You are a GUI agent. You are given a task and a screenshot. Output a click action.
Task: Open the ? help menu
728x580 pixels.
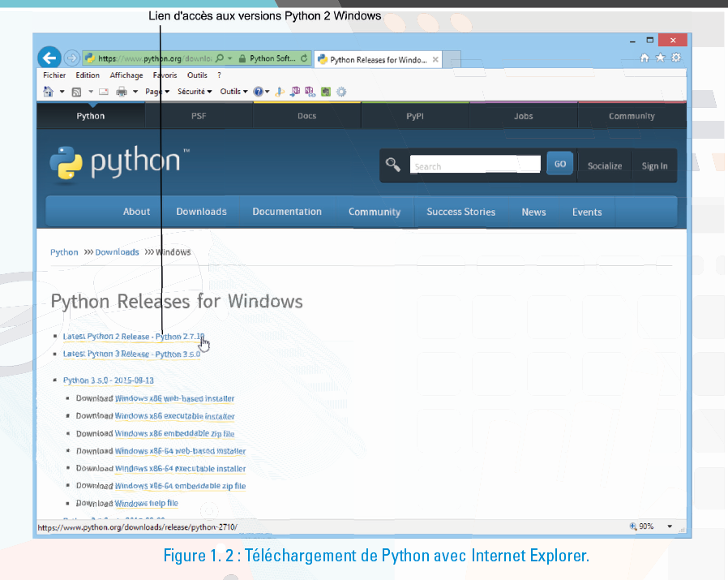tap(219, 75)
